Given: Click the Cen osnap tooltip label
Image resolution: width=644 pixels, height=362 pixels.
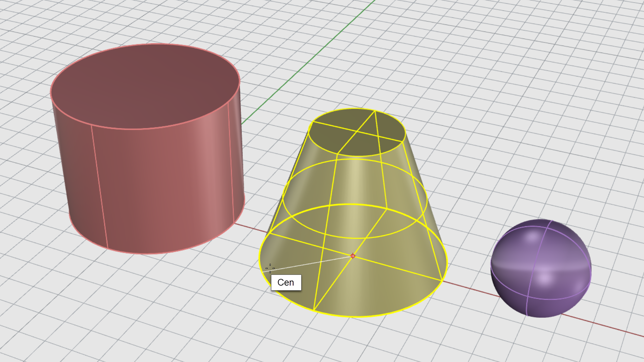Looking at the screenshot, I should coord(286,283).
